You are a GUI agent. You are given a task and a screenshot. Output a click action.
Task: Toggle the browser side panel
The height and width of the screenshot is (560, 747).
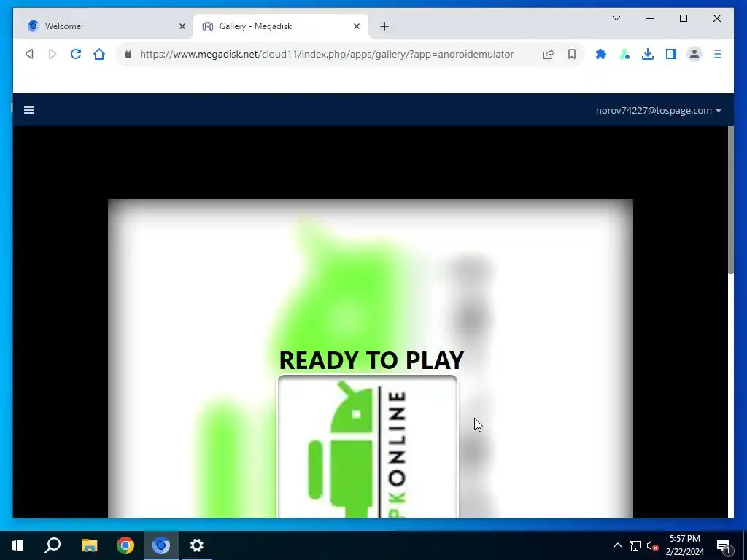(671, 54)
